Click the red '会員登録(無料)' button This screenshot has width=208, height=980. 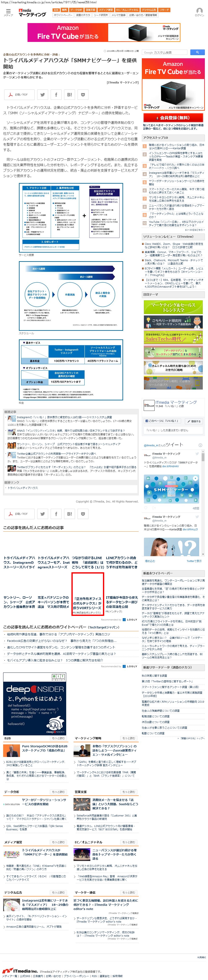173,118
